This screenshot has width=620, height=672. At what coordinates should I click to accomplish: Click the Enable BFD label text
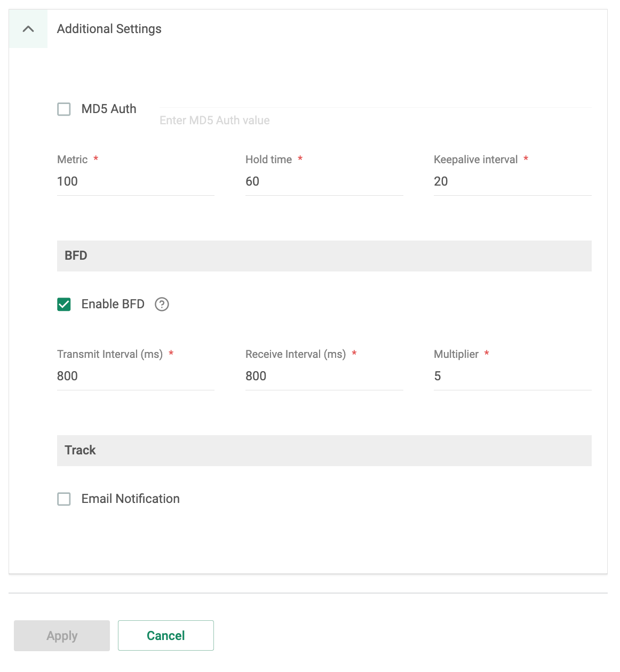tap(113, 304)
